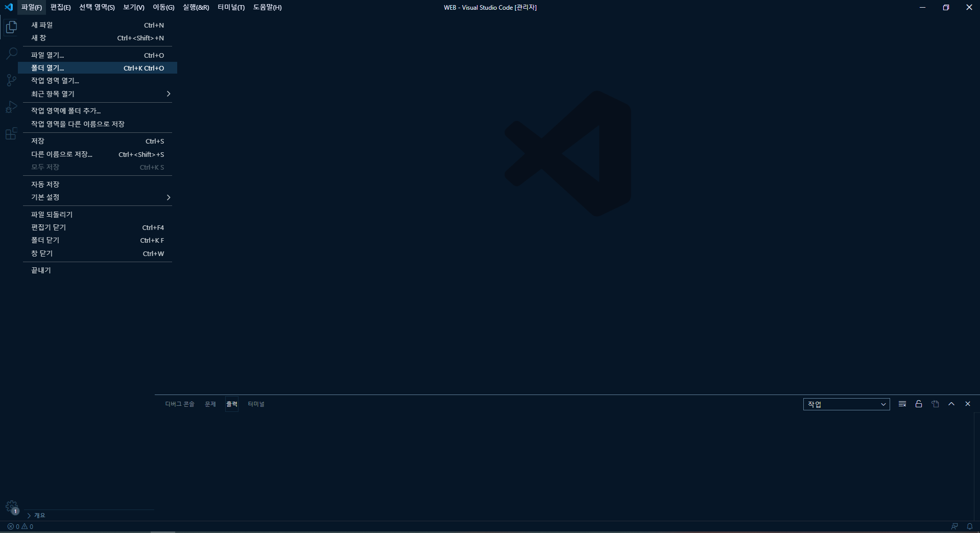Open the 이동(G) menu
The height and width of the screenshot is (533, 980).
click(x=163, y=7)
